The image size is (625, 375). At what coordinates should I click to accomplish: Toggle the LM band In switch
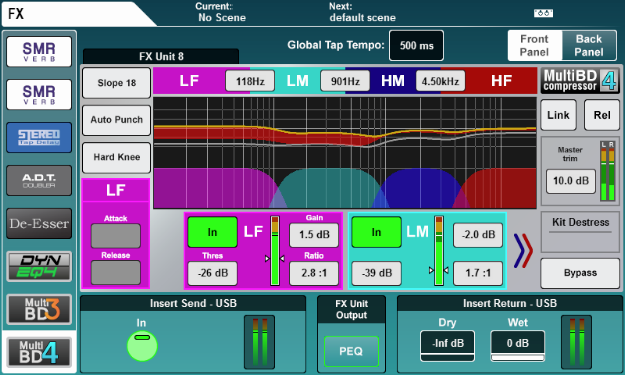pos(376,232)
